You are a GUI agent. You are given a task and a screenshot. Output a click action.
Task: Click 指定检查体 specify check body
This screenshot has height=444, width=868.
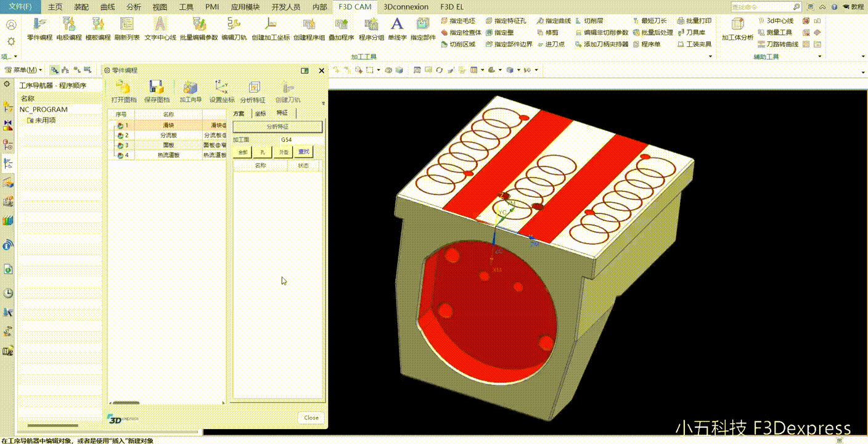[461, 33]
